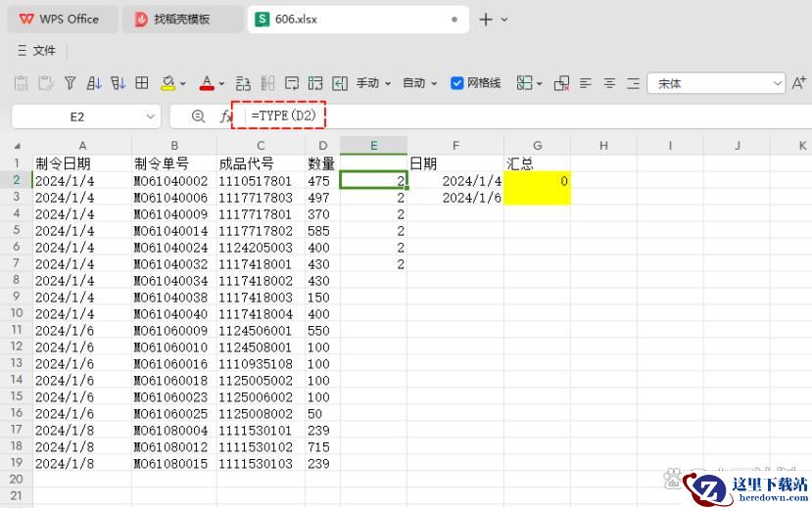This screenshot has height=508, width=812.
Task: Expand the dropdown arrow beside new tab plus
Action: click(504, 20)
